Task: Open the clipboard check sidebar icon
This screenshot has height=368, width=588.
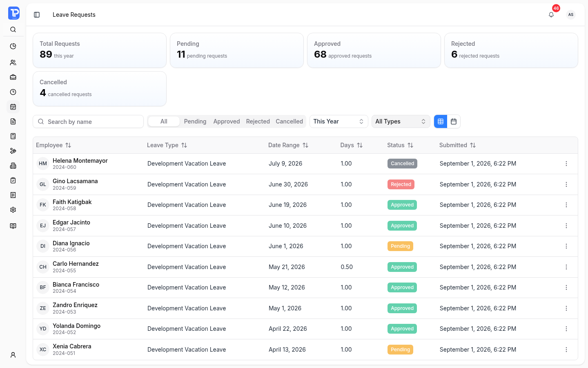Action: (x=13, y=180)
